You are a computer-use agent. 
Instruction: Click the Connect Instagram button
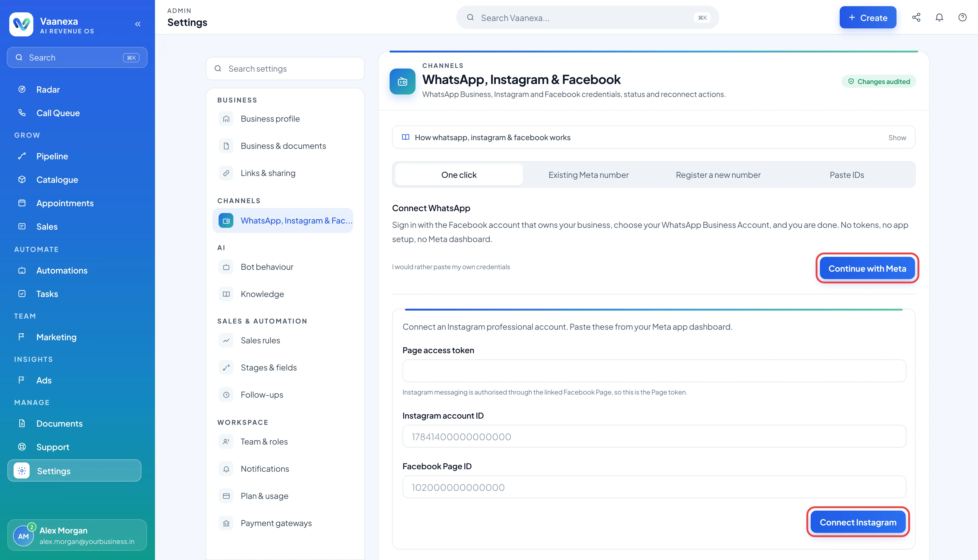(858, 522)
